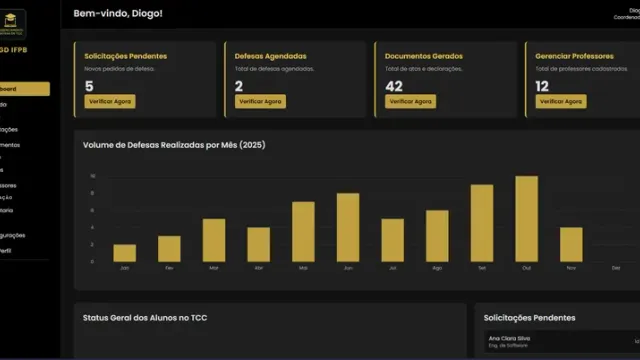640x360 pixels.
Task: Click the Fev bar in the chart
Action: point(169,249)
